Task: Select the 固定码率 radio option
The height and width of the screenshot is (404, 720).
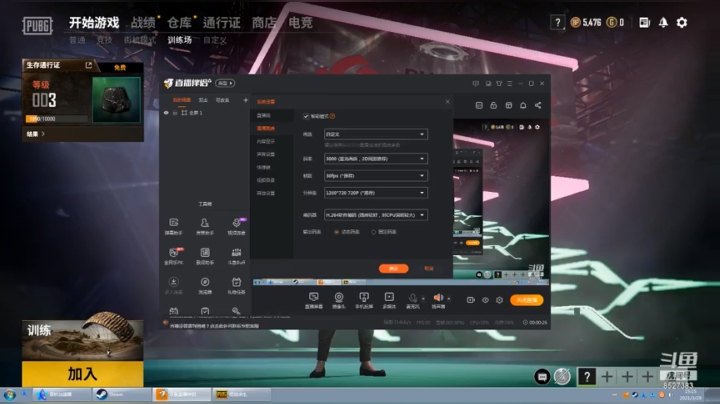Action: [x=373, y=232]
